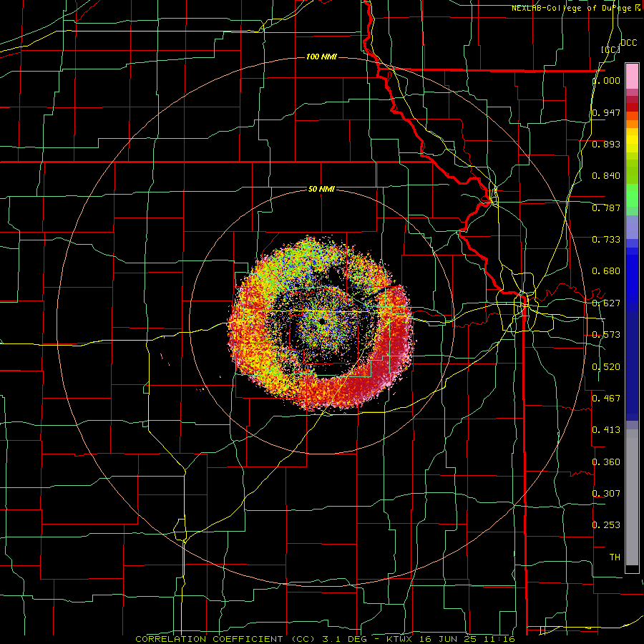Click the Correlation Coefficient caption at the bottom
644x644 pixels.
coord(326,639)
